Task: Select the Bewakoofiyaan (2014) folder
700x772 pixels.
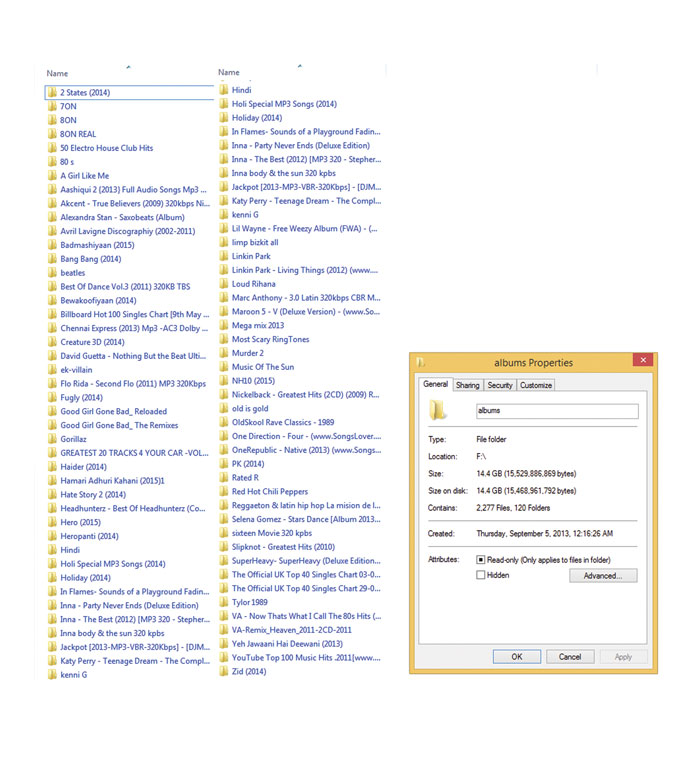Action: point(98,300)
